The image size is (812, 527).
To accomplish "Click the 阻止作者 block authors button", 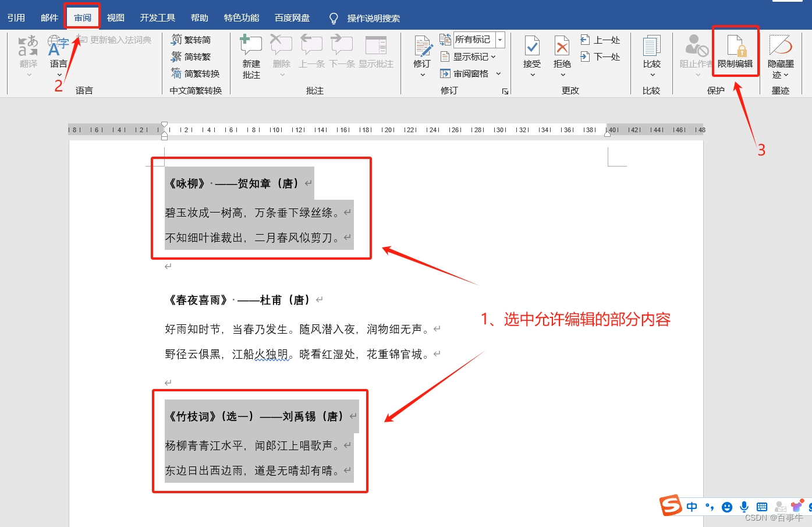I will tap(696, 55).
